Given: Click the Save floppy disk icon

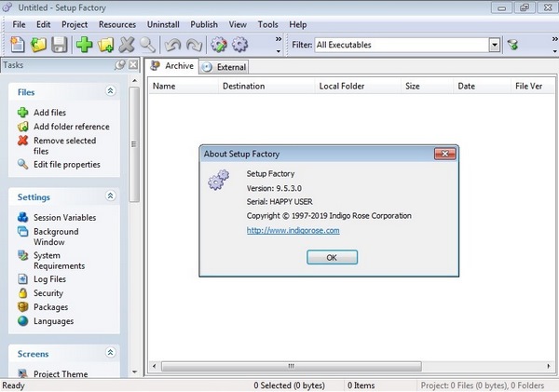Looking at the screenshot, I should pos(60,45).
